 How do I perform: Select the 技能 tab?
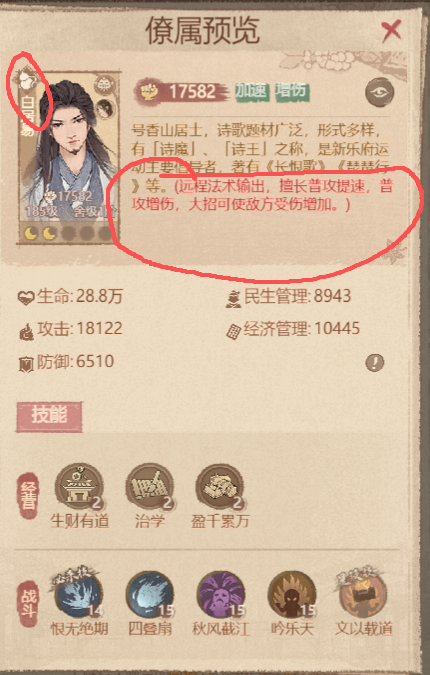tap(49, 416)
